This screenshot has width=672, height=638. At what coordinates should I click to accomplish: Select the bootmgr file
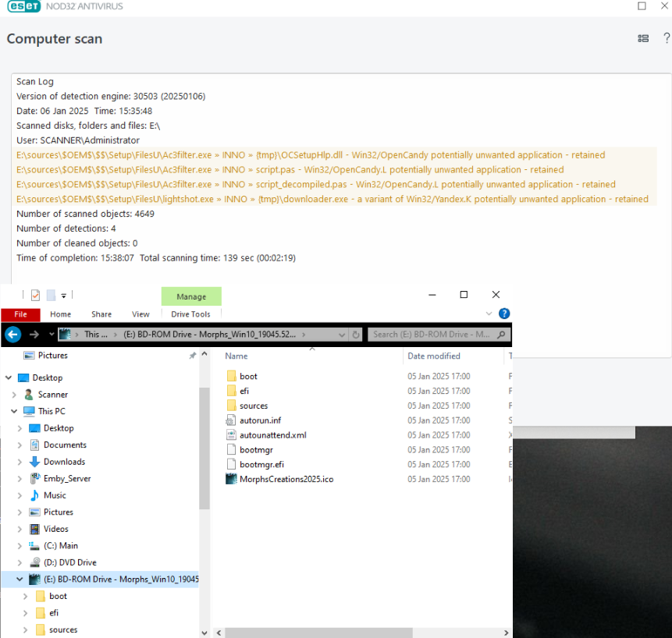[x=256, y=450]
